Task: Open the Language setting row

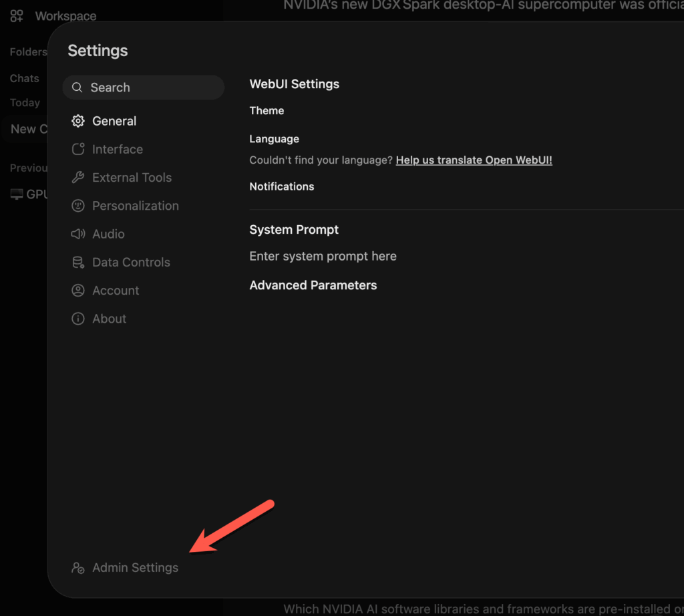Action: tap(274, 139)
